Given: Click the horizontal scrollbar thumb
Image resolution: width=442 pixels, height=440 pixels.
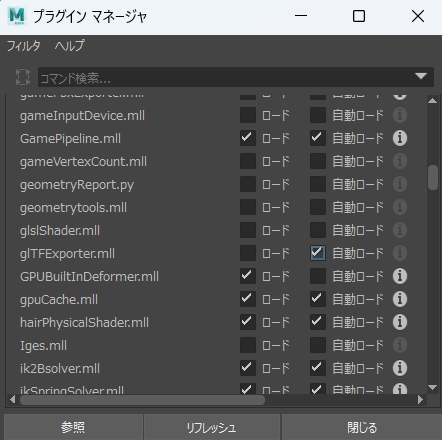Looking at the screenshot, I should point(142,400).
